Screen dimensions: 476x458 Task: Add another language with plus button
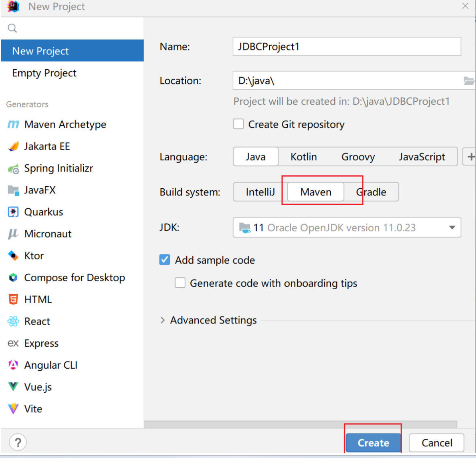(x=470, y=157)
